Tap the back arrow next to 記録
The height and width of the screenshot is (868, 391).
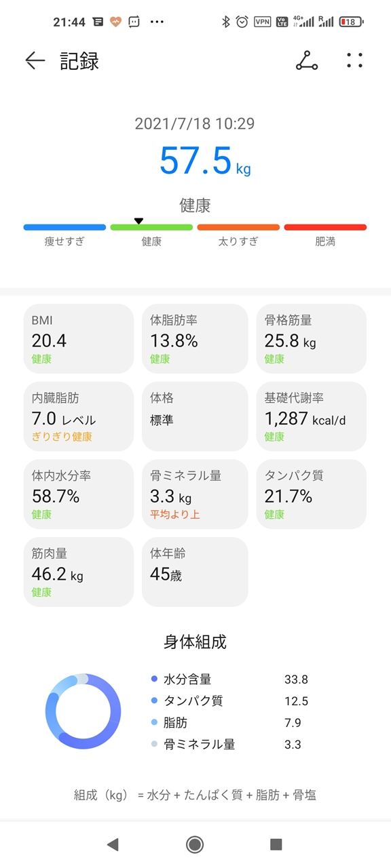pyautogui.click(x=35, y=61)
